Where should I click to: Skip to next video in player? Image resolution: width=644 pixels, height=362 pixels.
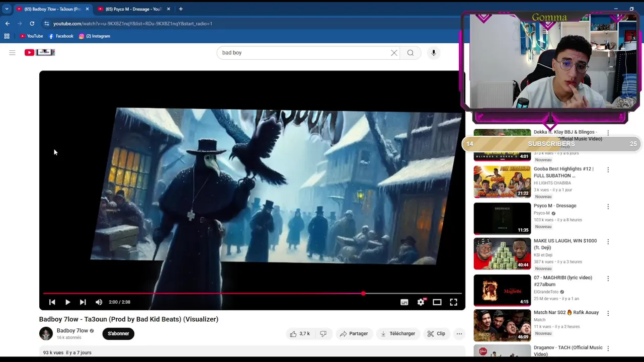83,302
